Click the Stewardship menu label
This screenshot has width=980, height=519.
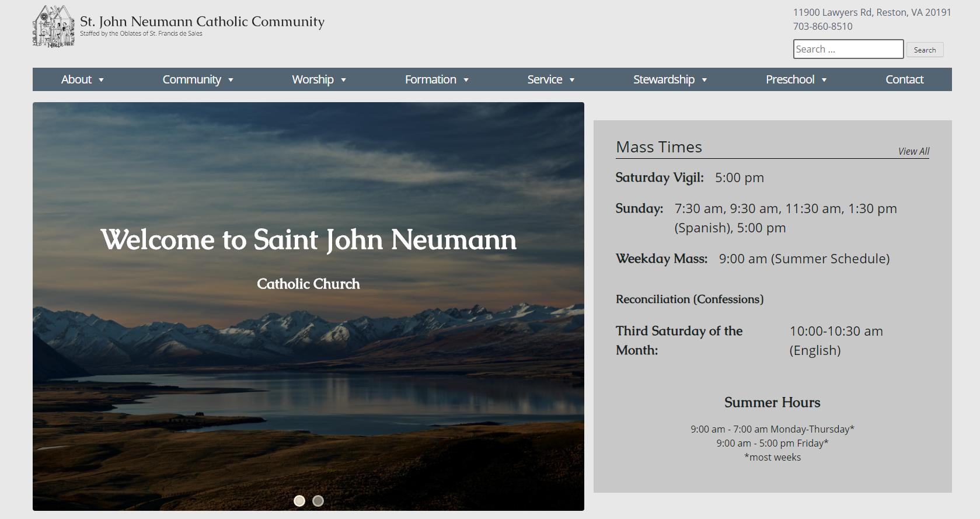(x=664, y=79)
